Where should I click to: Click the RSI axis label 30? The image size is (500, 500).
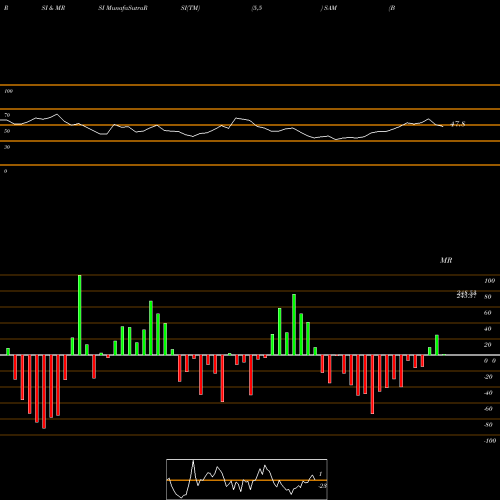pyautogui.click(x=7, y=147)
